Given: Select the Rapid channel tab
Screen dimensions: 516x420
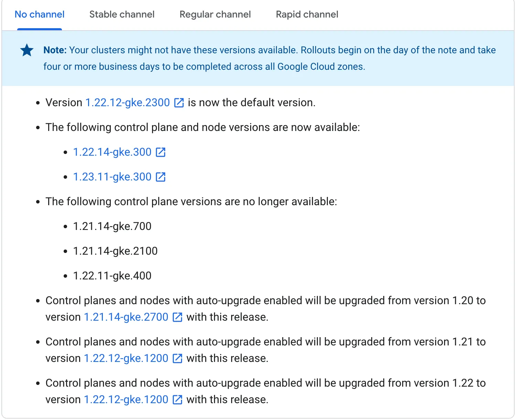Looking at the screenshot, I should (307, 14).
